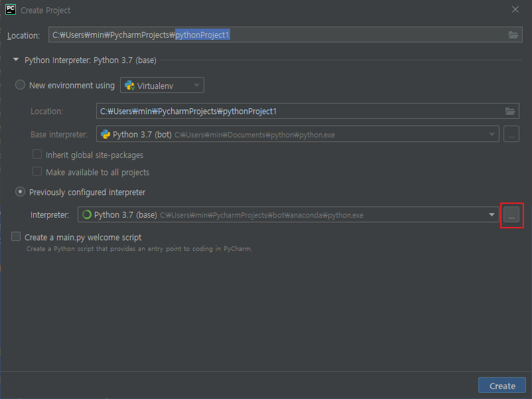This screenshot has width=532, height=399.
Task: Select Previously configured interpreter radio button
Action: 20,192
